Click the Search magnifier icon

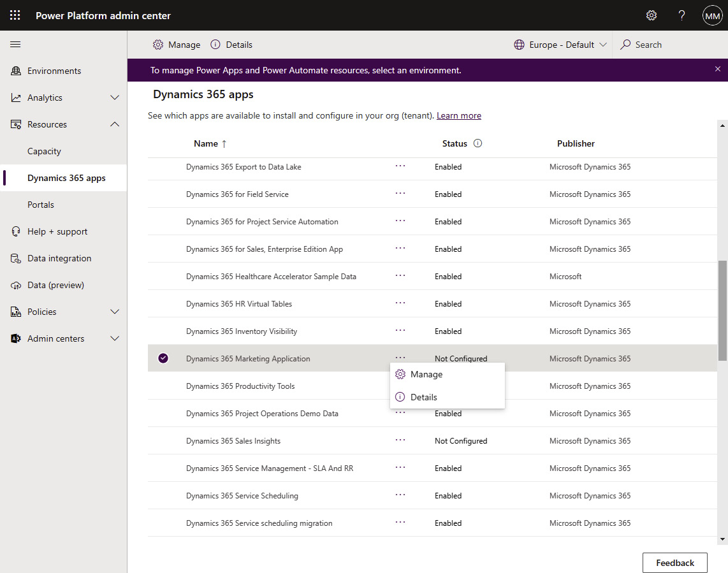point(625,45)
